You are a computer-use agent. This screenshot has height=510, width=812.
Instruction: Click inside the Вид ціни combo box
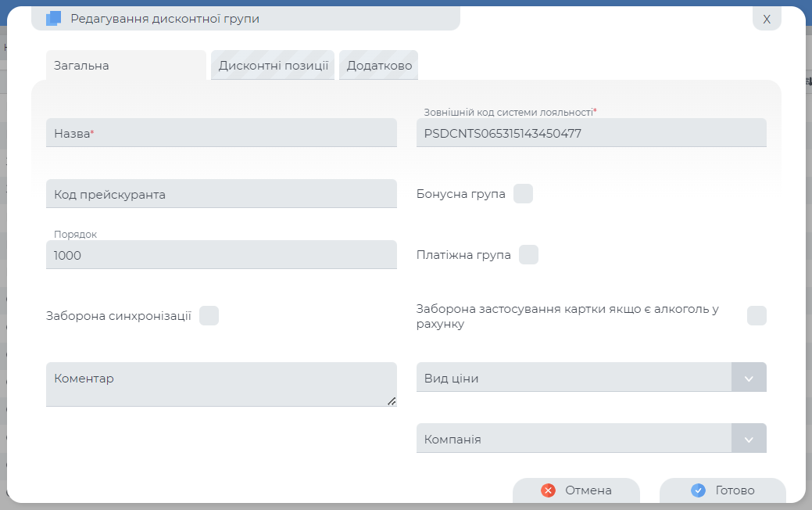pyautogui.click(x=574, y=378)
